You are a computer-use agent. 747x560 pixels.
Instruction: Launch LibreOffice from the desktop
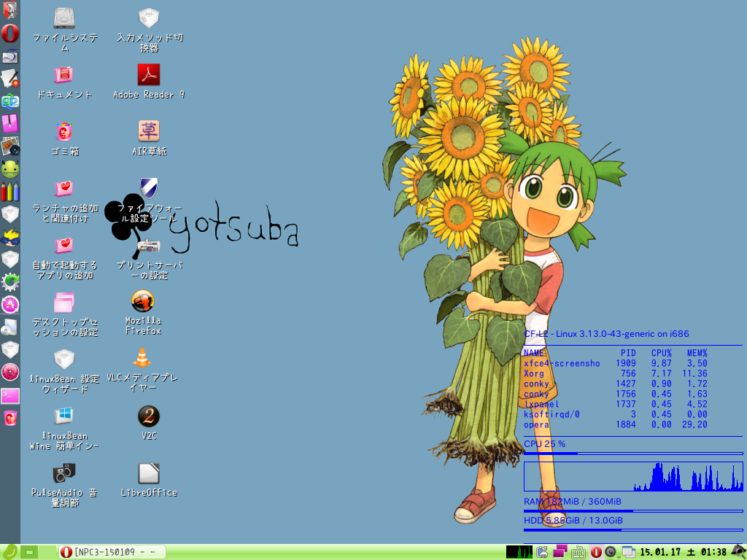point(149,473)
